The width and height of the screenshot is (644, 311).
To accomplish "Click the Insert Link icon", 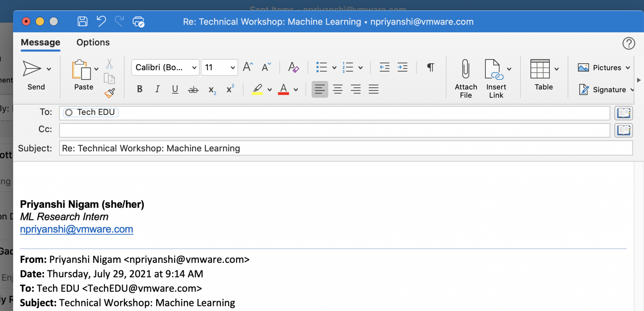I will click(493, 69).
